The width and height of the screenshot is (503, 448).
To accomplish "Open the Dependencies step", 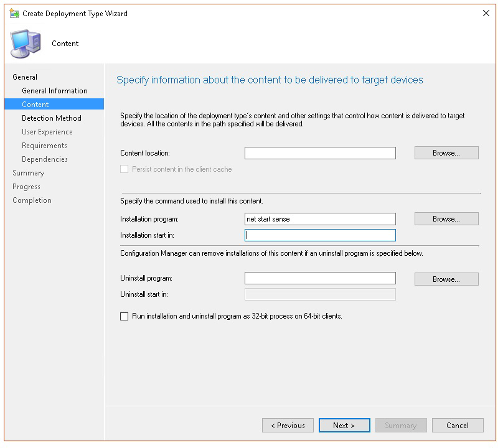I will (x=45, y=159).
